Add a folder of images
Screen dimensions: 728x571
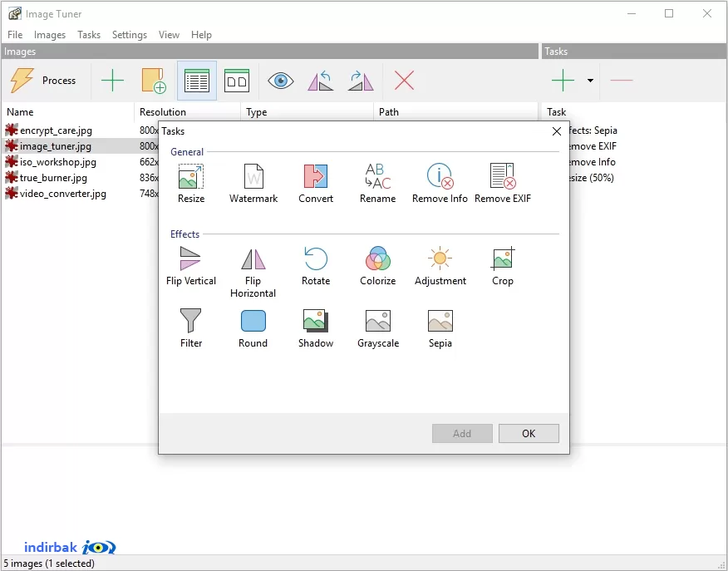coord(154,81)
